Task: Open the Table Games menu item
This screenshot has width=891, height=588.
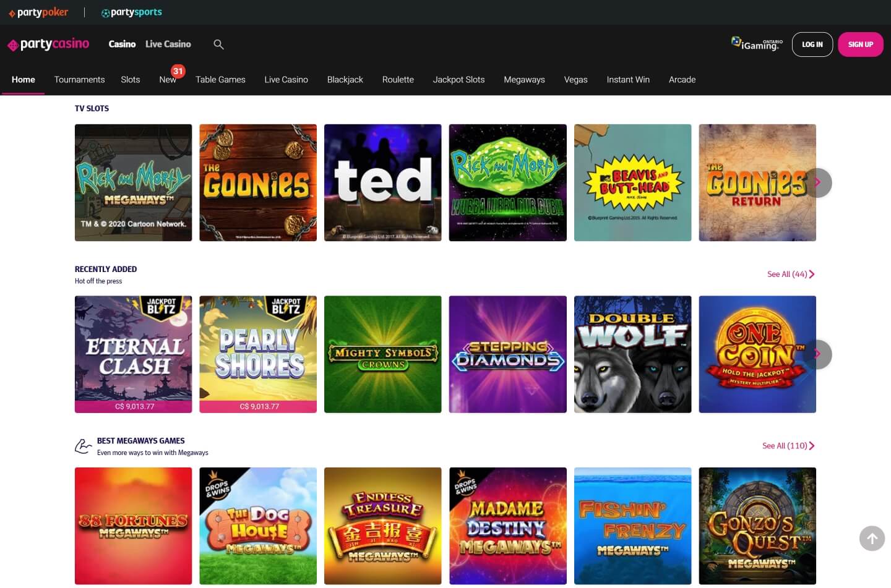Action: (220, 80)
